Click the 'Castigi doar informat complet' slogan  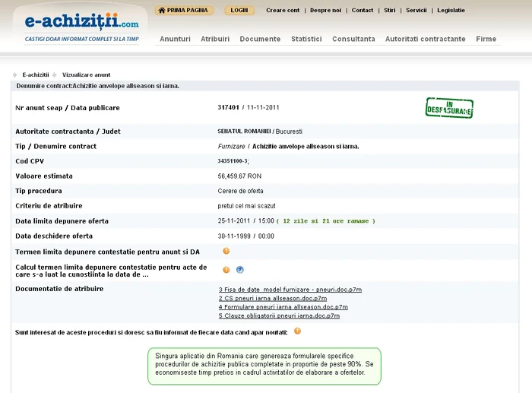click(x=82, y=39)
